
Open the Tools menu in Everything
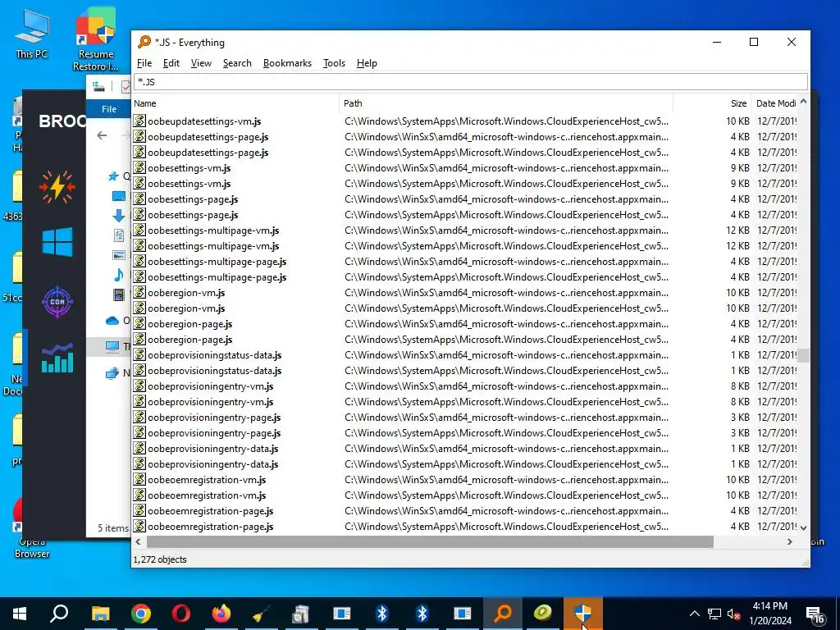point(334,63)
